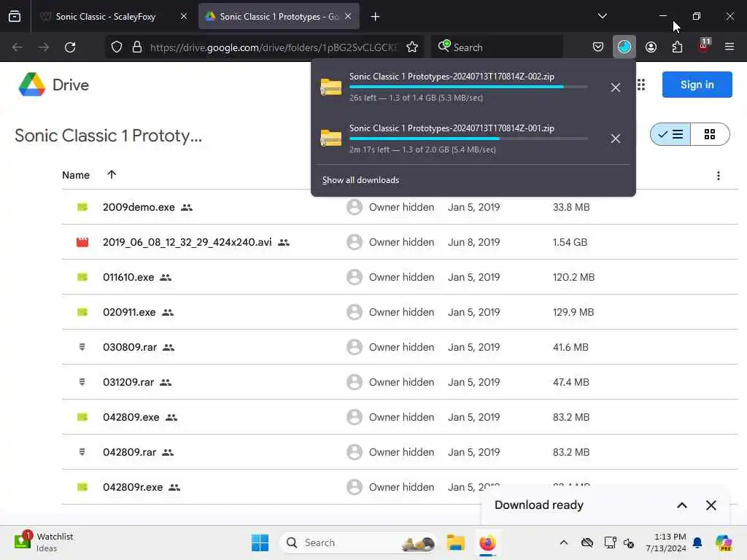This screenshot has height=560, width=747.
Task: Collapse the Download ready panel
Action: 682,505
